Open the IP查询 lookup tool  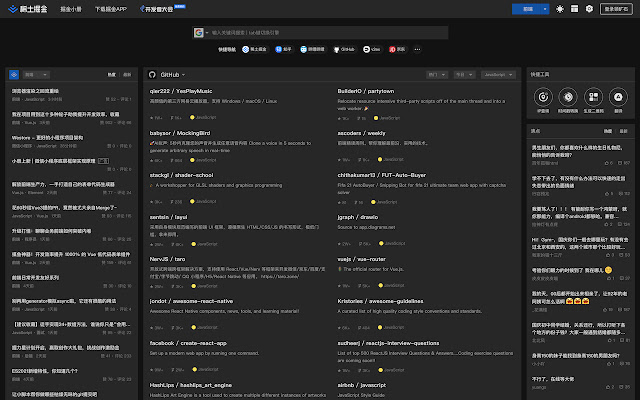[x=542, y=98]
